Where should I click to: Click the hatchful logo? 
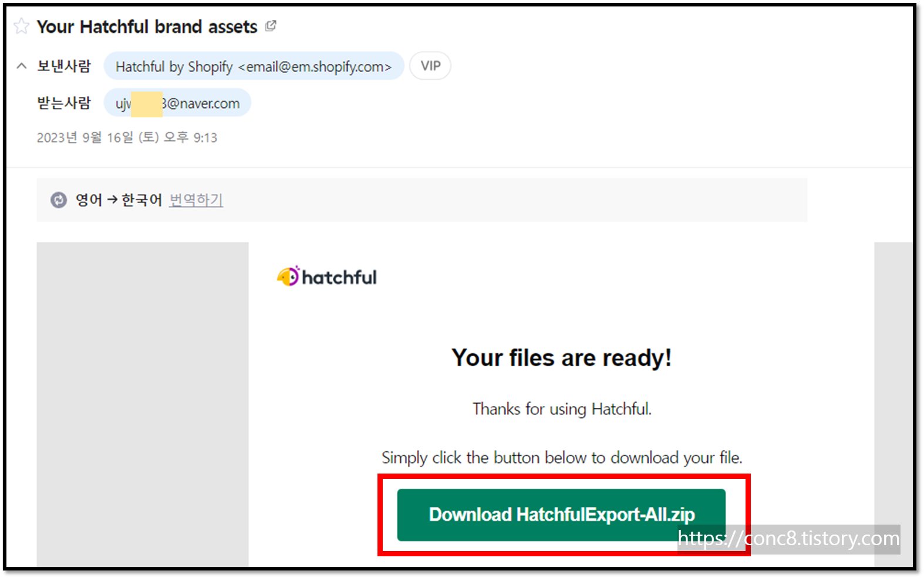[x=327, y=276]
